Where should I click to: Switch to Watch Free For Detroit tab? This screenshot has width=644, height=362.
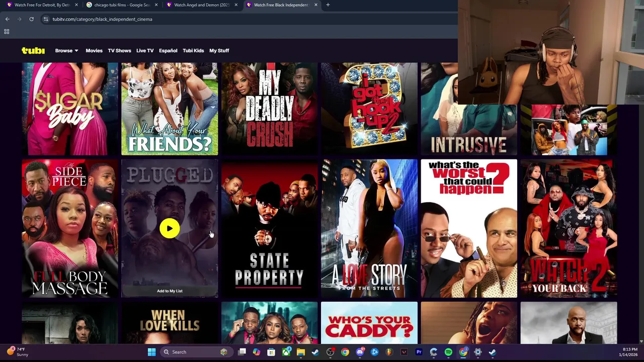click(x=42, y=5)
